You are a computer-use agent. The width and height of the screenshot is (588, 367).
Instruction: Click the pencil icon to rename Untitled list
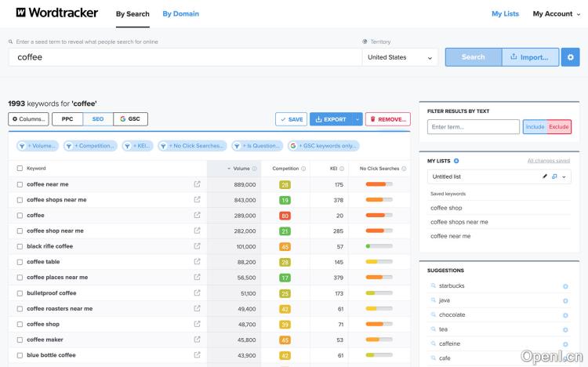click(545, 176)
